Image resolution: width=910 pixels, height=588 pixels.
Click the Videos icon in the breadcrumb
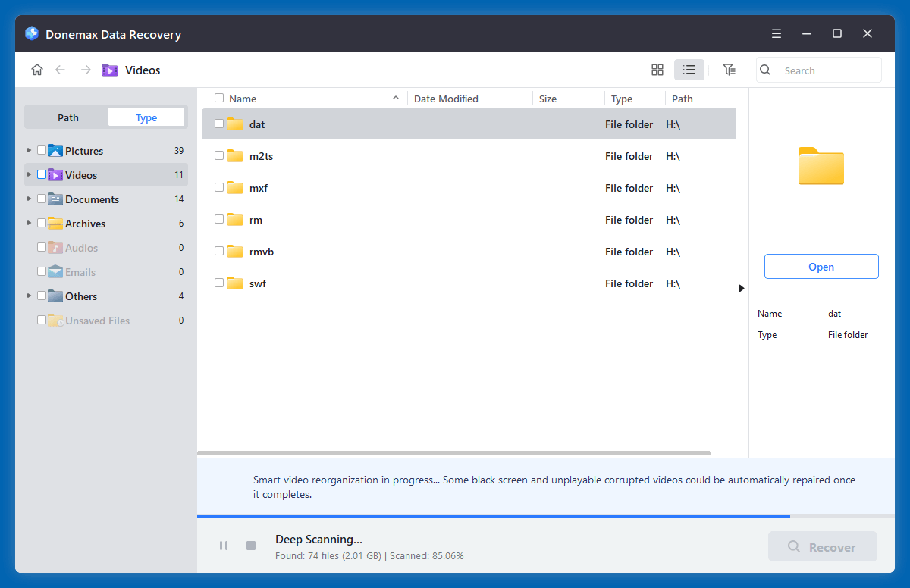coord(110,70)
